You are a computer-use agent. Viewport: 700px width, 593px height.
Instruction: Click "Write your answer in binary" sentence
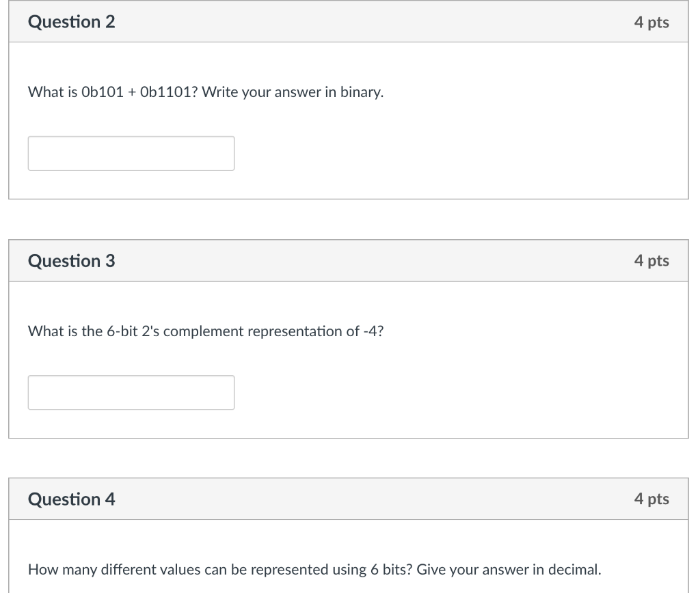click(x=293, y=92)
